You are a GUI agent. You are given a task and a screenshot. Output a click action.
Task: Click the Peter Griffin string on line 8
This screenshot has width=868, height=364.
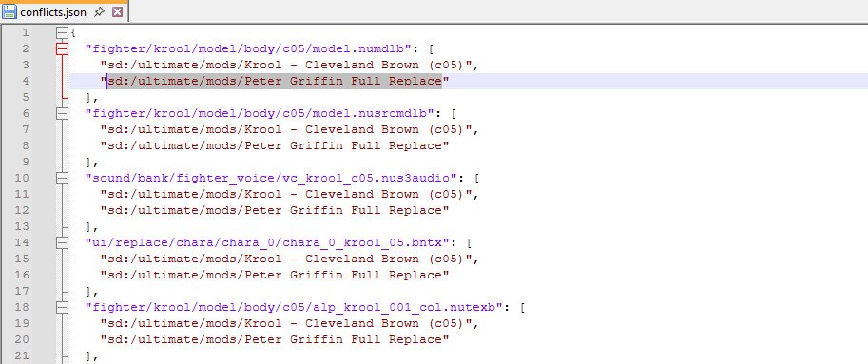pyautogui.click(x=275, y=146)
